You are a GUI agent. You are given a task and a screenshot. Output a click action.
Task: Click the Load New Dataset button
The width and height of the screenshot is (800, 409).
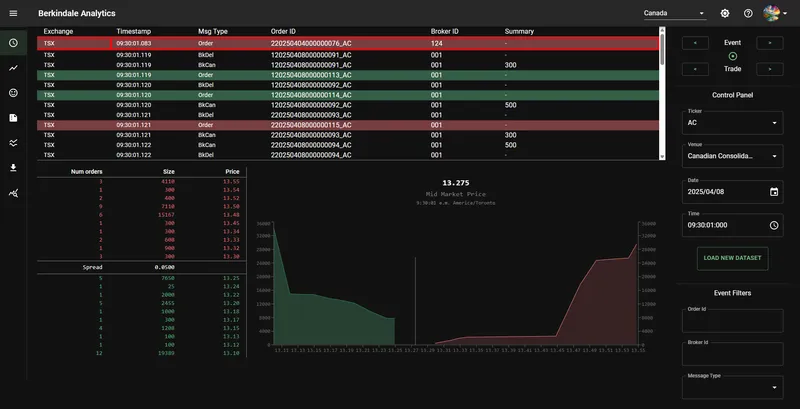click(732, 258)
